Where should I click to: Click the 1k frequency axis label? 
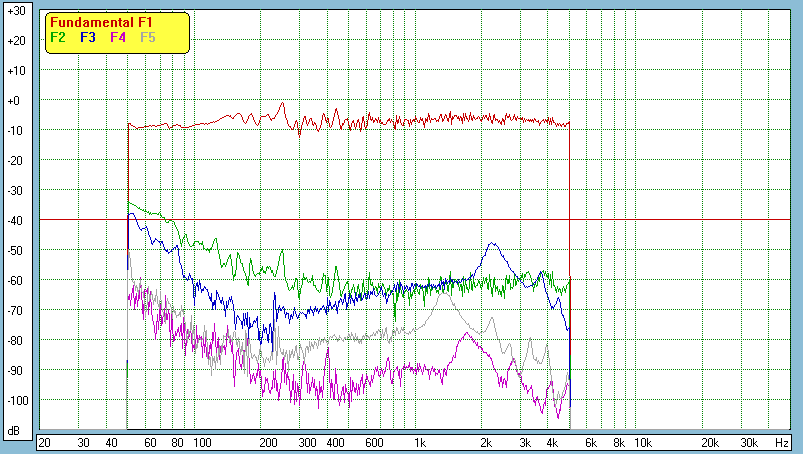pos(420,442)
